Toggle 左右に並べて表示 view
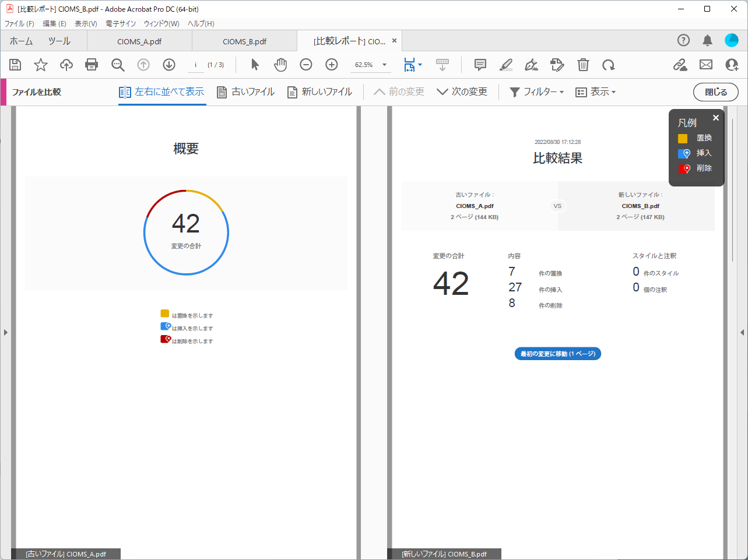The image size is (748, 560). coord(161,92)
